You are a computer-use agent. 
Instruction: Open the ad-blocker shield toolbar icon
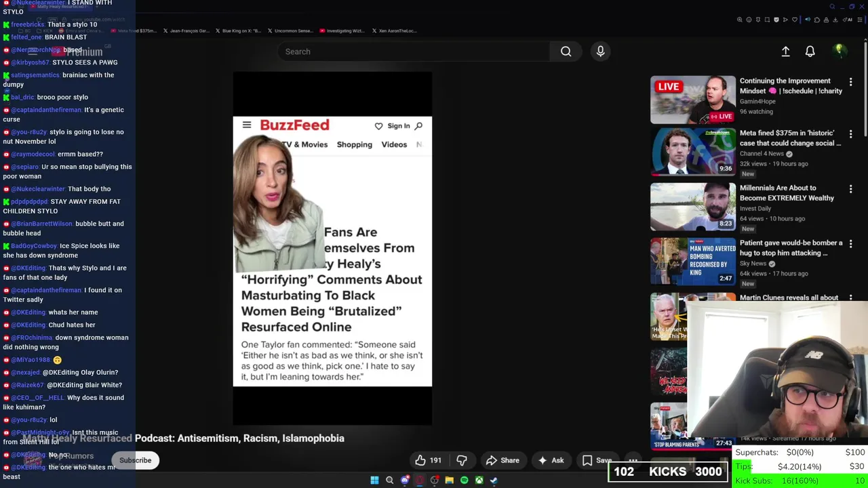click(776, 20)
